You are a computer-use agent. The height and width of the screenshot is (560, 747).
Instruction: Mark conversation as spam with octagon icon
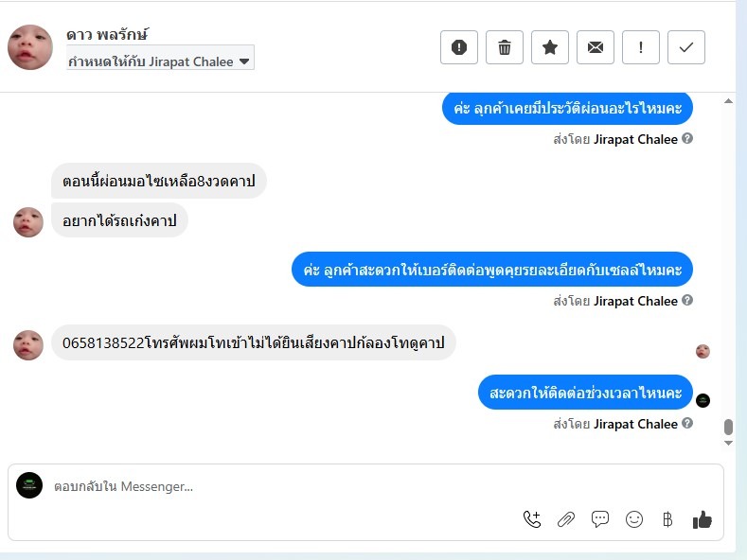[x=459, y=47]
